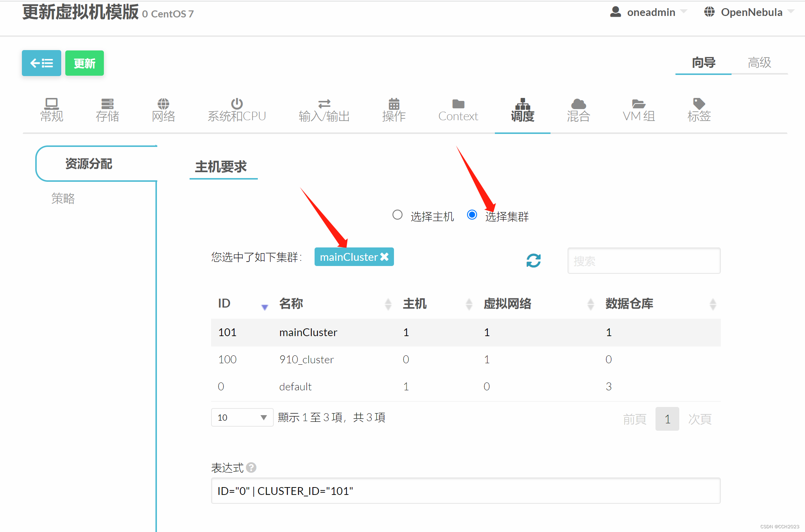Open the 系统和CPU power icon tab
The image size is (805, 532).
tap(237, 110)
